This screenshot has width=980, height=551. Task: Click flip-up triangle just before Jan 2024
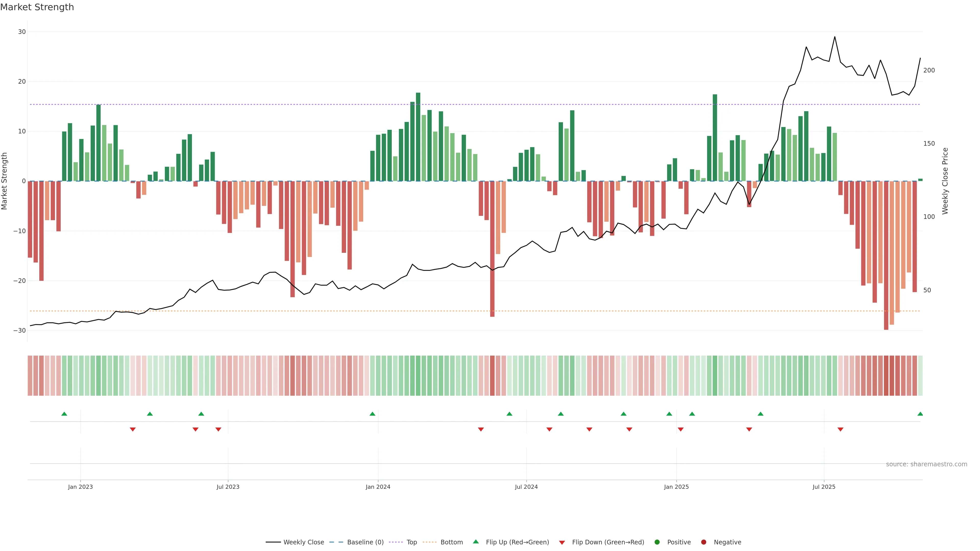pyautogui.click(x=372, y=414)
